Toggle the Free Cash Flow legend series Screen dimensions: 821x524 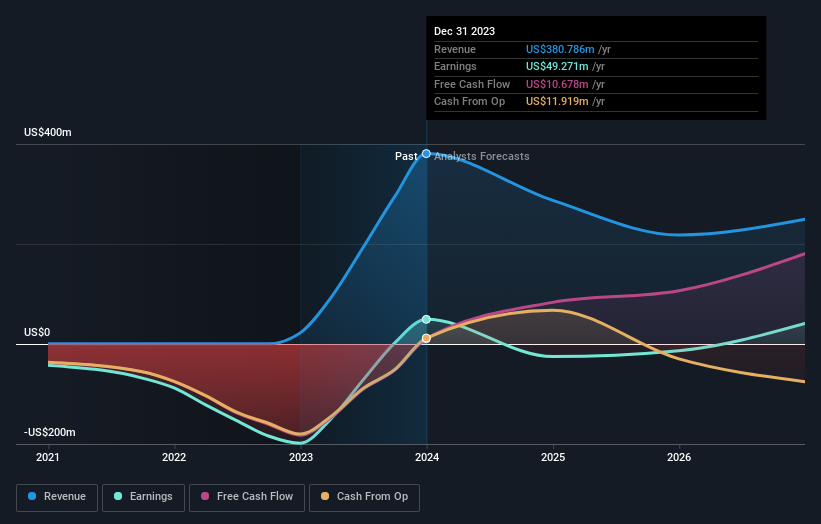(247, 497)
